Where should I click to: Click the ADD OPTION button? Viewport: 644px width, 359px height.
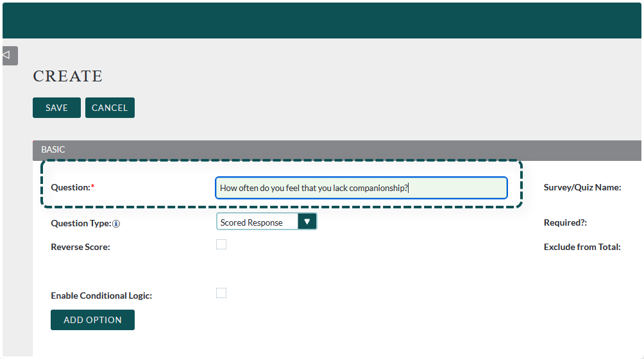click(x=92, y=320)
